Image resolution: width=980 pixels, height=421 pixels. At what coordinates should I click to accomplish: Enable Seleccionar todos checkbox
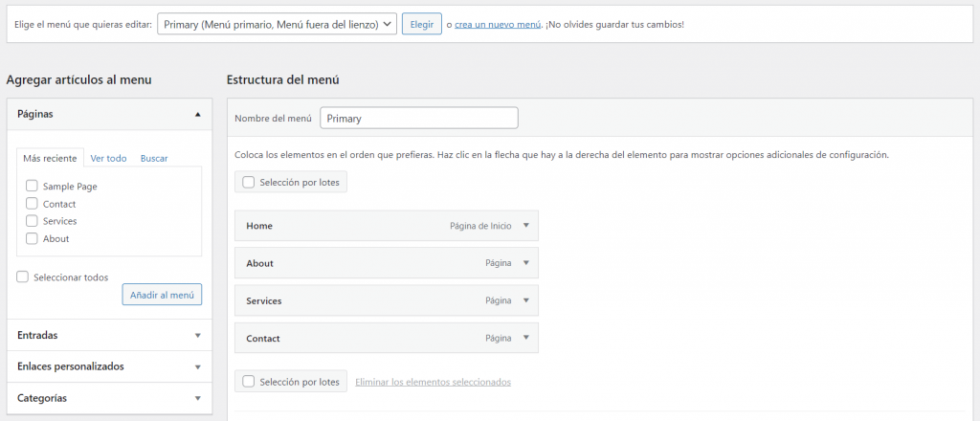(23, 277)
